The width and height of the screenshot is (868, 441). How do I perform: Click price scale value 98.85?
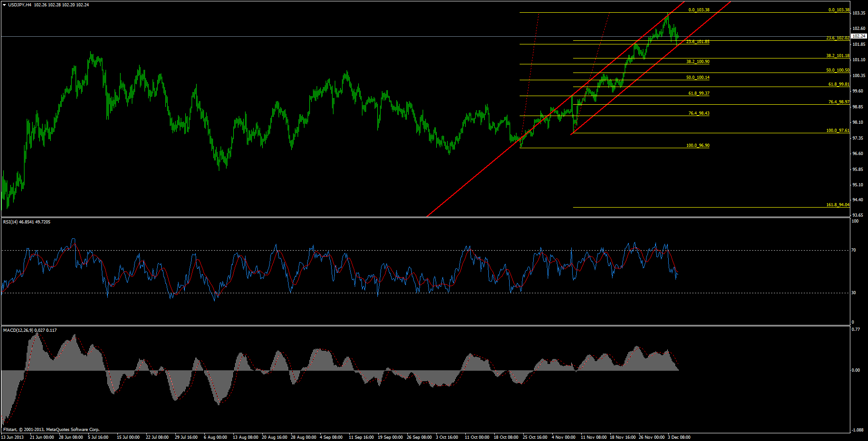click(x=858, y=107)
